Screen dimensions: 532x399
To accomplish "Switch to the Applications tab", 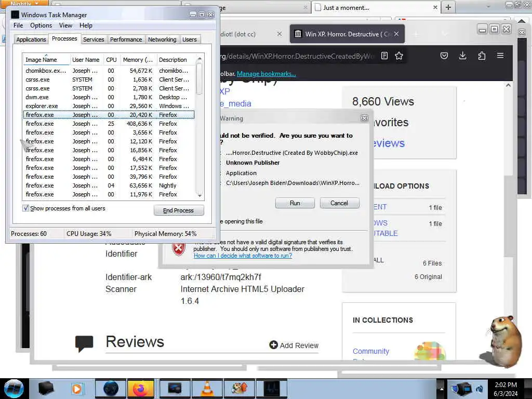I will click(31, 39).
